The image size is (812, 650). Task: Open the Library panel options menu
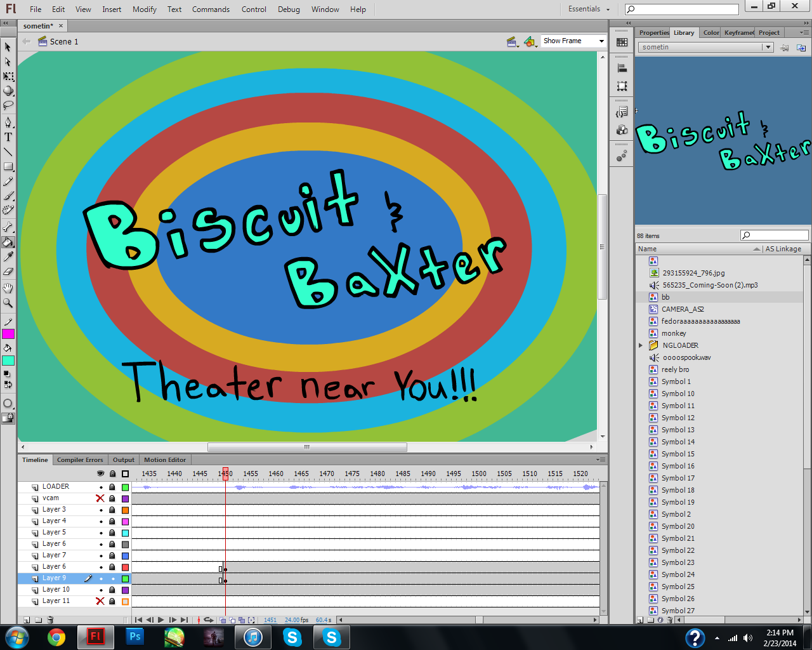click(806, 32)
